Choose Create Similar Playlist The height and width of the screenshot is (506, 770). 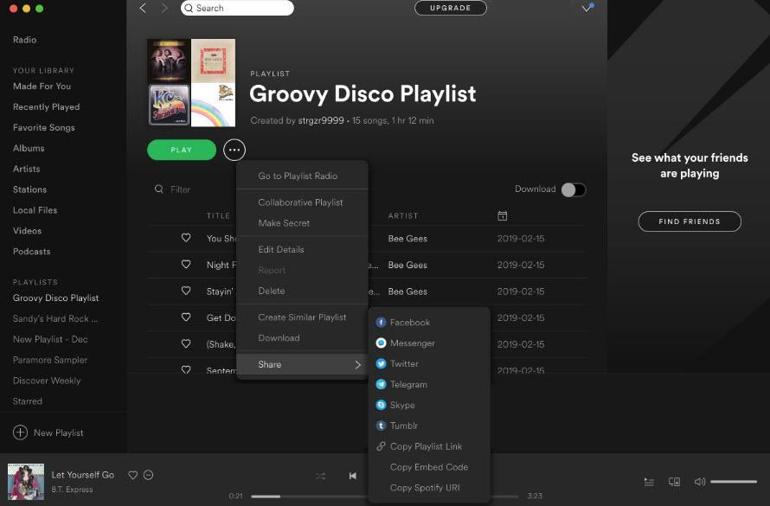click(x=302, y=317)
